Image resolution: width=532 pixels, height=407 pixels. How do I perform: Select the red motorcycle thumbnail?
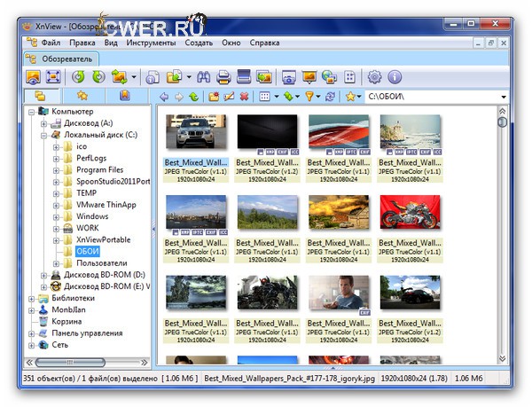(x=410, y=210)
